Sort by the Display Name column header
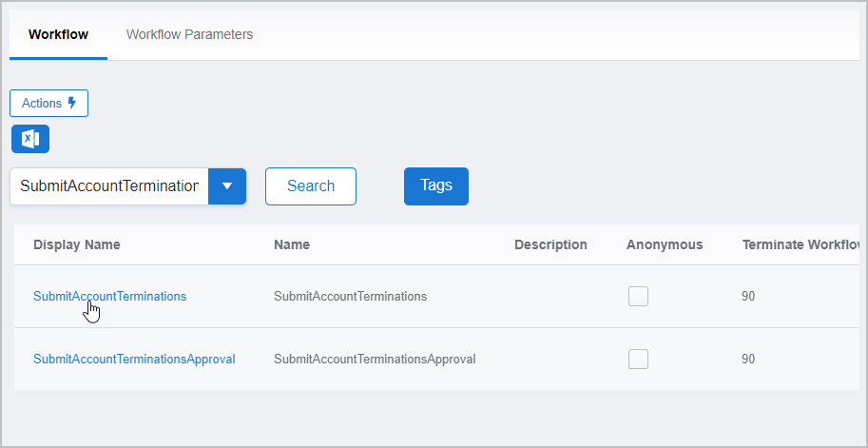Screen dimensions: 868x448 point(76,244)
